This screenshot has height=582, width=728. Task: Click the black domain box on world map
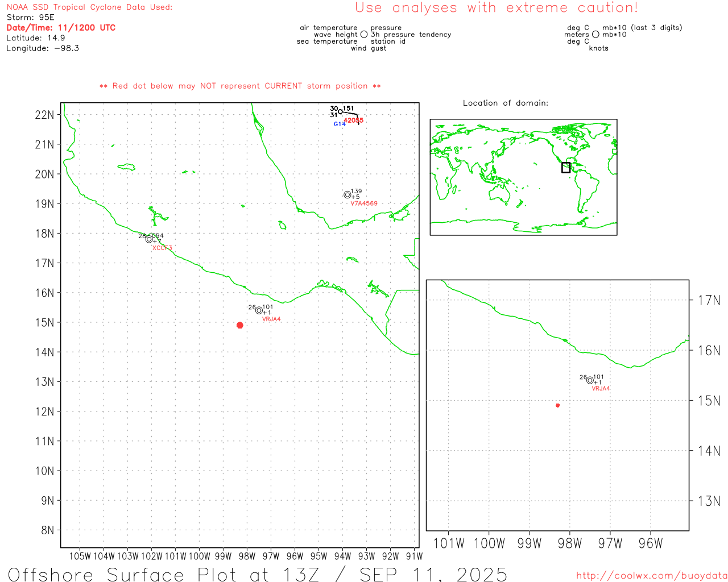566,168
